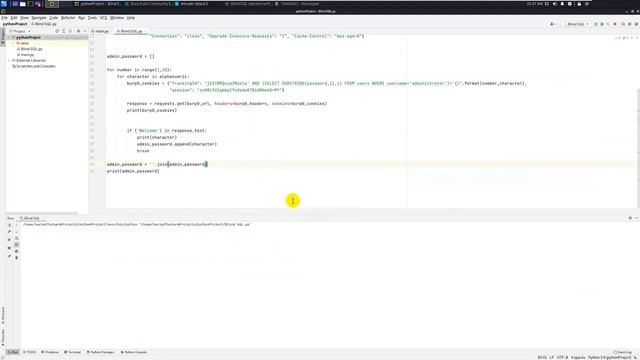Click stop icon in Run panel
Screen dimensions: 640x360
click(x=9, y=240)
